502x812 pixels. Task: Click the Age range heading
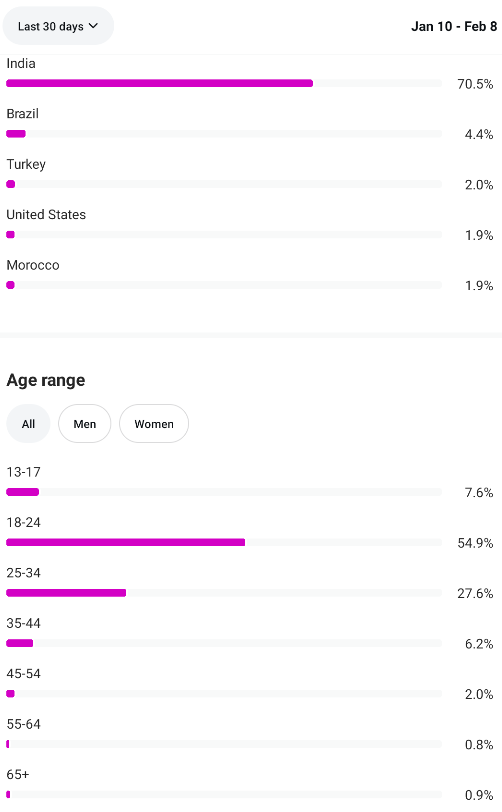(x=46, y=380)
